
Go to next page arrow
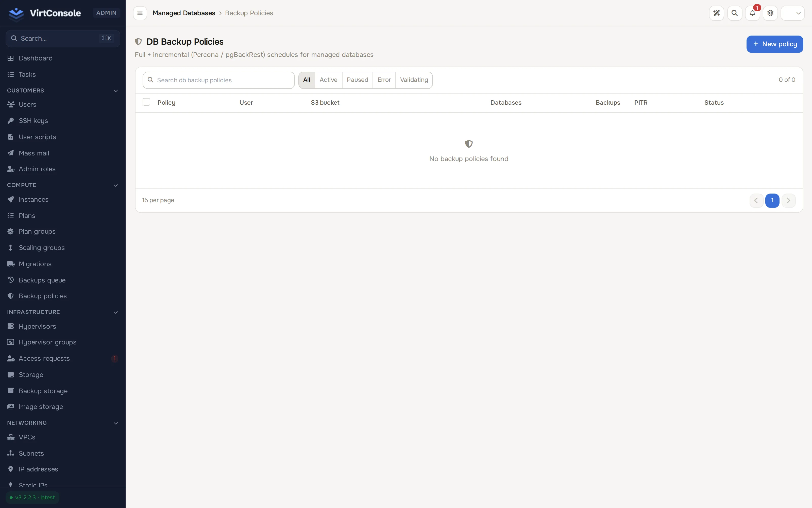click(x=788, y=201)
